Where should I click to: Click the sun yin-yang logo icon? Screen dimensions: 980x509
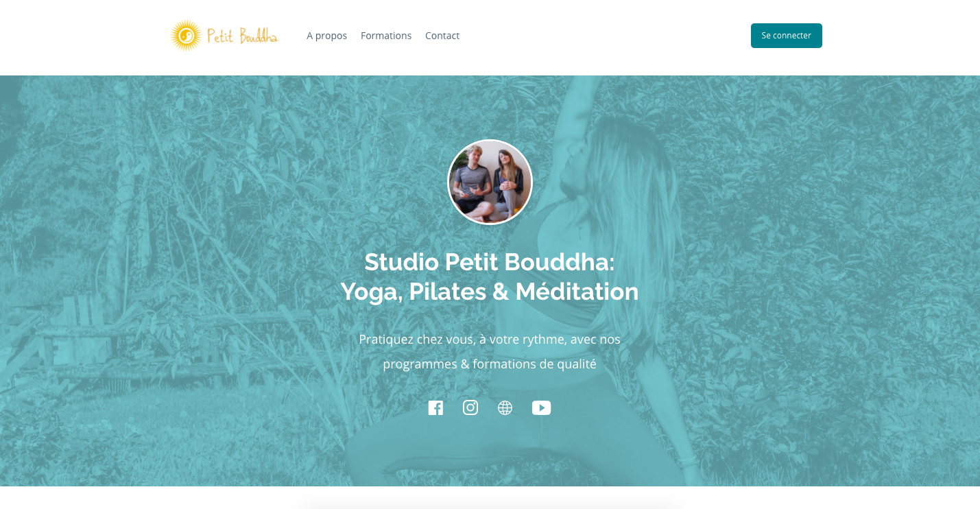pyautogui.click(x=186, y=36)
